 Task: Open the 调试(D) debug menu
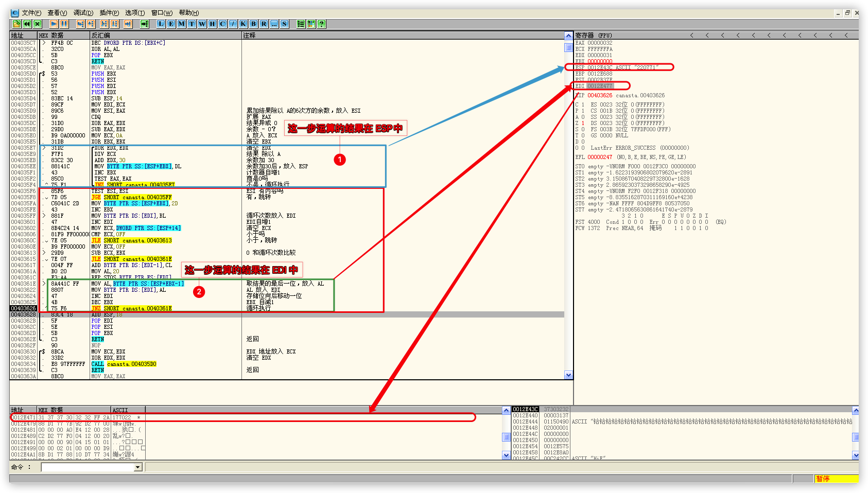pyautogui.click(x=83, y=13)
